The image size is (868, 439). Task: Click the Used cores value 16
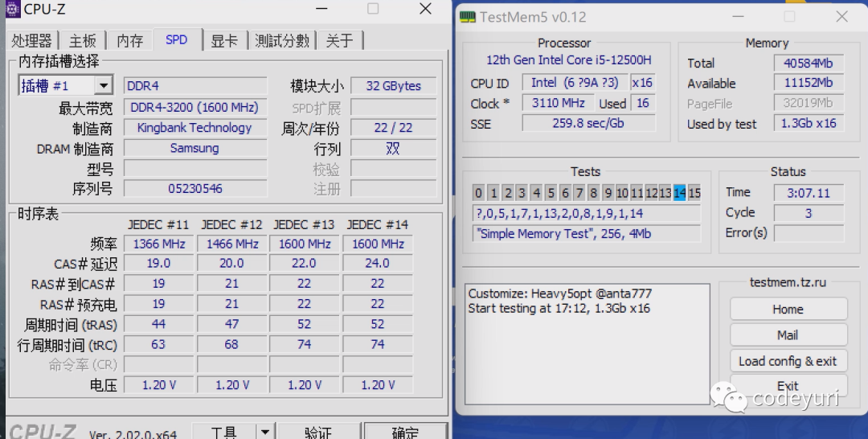[x=643, y=103]
